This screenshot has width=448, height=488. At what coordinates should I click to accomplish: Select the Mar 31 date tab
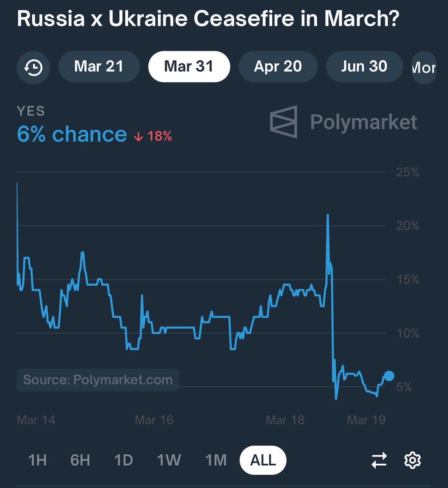(189, 67)
